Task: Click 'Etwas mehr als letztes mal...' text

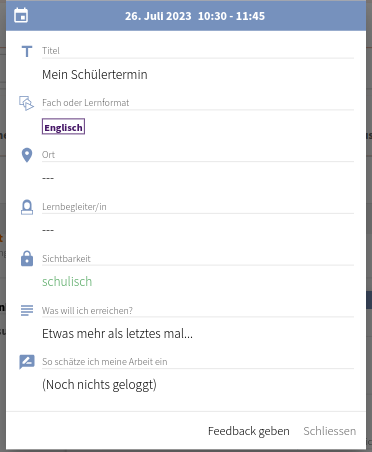Action: 117,334
